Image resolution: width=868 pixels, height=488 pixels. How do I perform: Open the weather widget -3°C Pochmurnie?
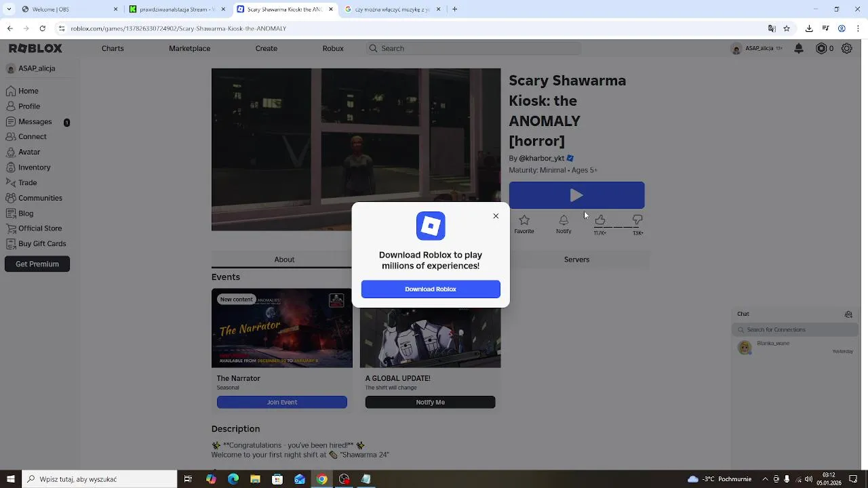pos(719,479)
